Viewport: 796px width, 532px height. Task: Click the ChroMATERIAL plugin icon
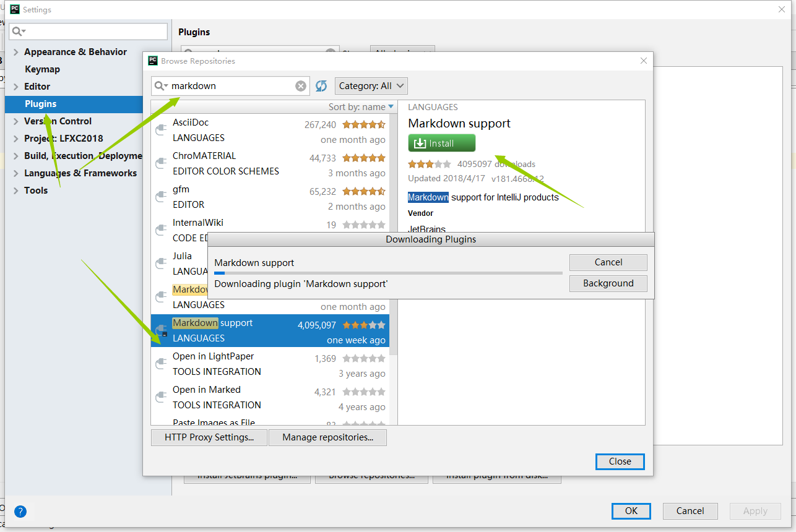161,163
